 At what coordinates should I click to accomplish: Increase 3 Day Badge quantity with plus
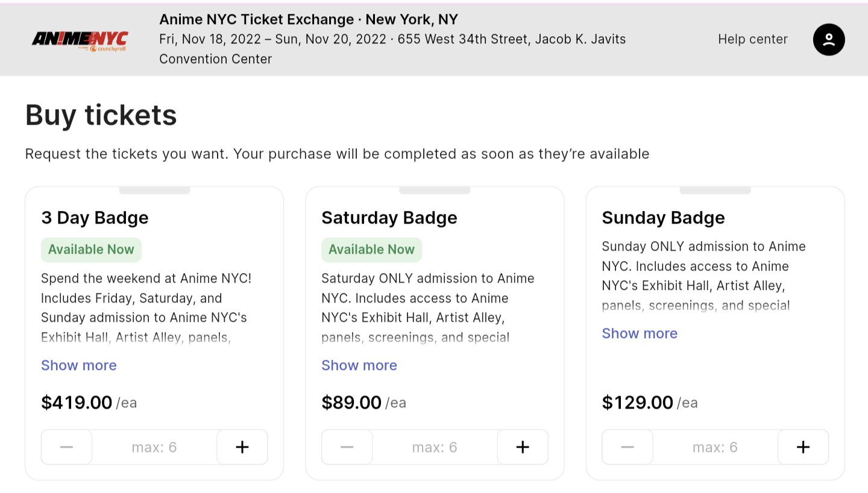(x=242, y=447)
